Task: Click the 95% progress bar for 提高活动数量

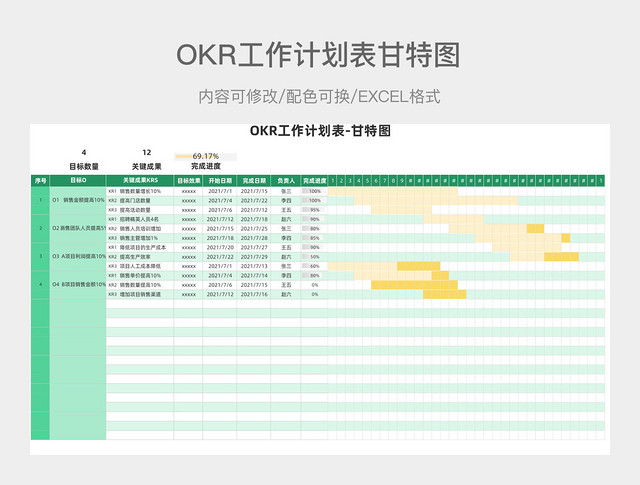Action: click(313, 210)
